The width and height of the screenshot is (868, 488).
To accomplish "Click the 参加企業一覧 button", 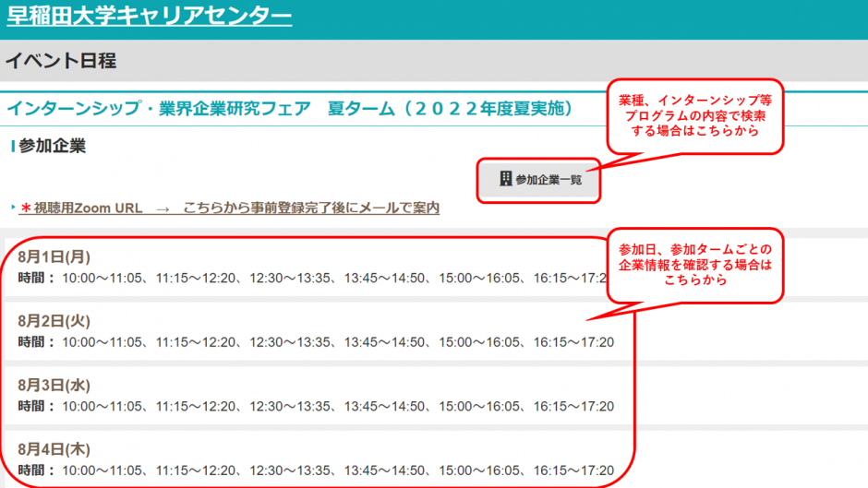I will pyautogui.click(x=539, y=180).
